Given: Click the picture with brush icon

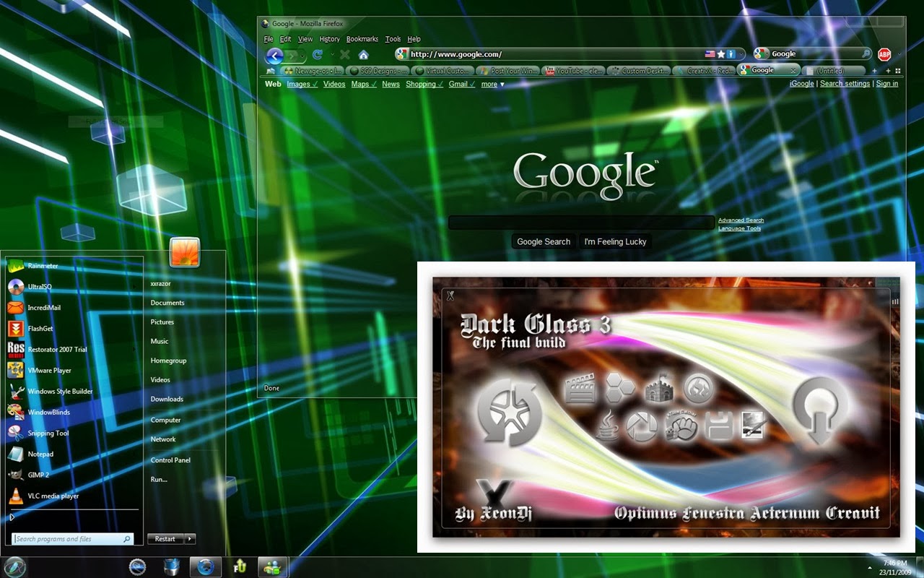Looking at the screenshot, I should (x=752, y=426).
